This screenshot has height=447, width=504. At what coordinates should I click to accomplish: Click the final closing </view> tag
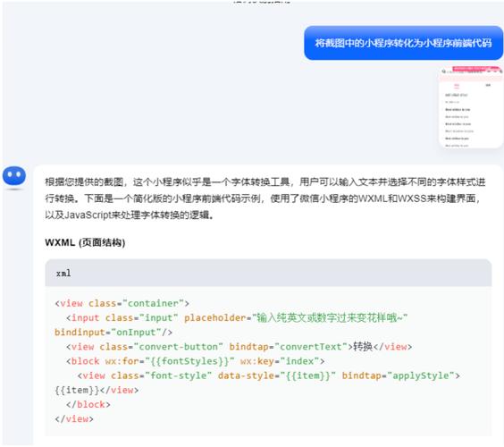coord(74,419)
